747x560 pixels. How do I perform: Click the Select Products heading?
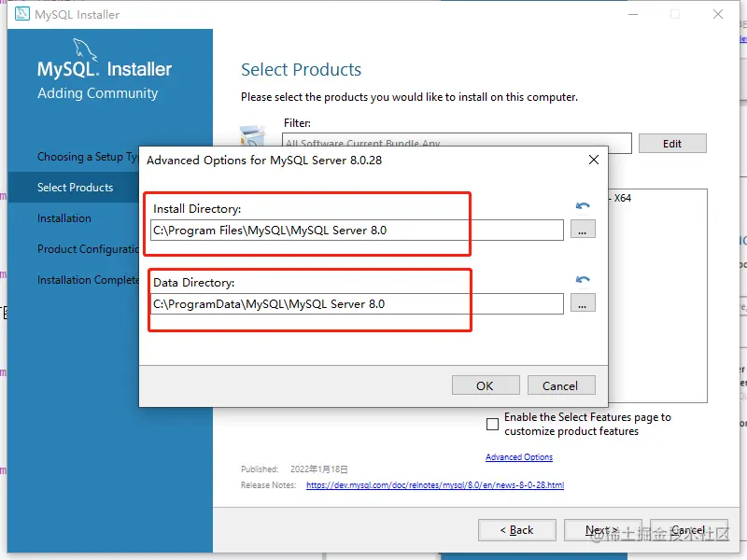click(301, 69)
